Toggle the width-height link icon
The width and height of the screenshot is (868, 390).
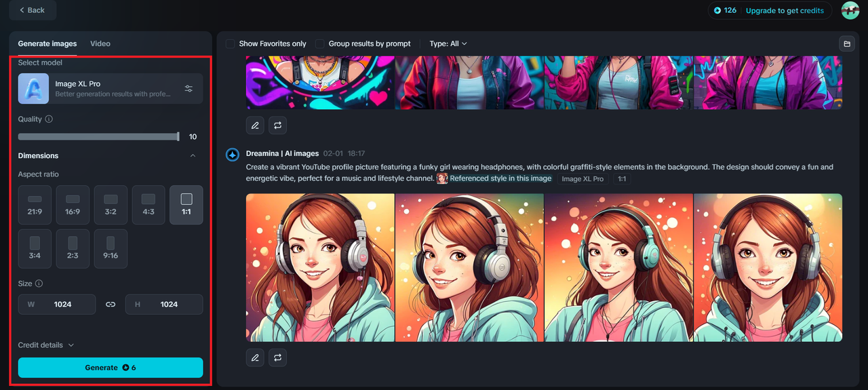[x=111, y=305]
